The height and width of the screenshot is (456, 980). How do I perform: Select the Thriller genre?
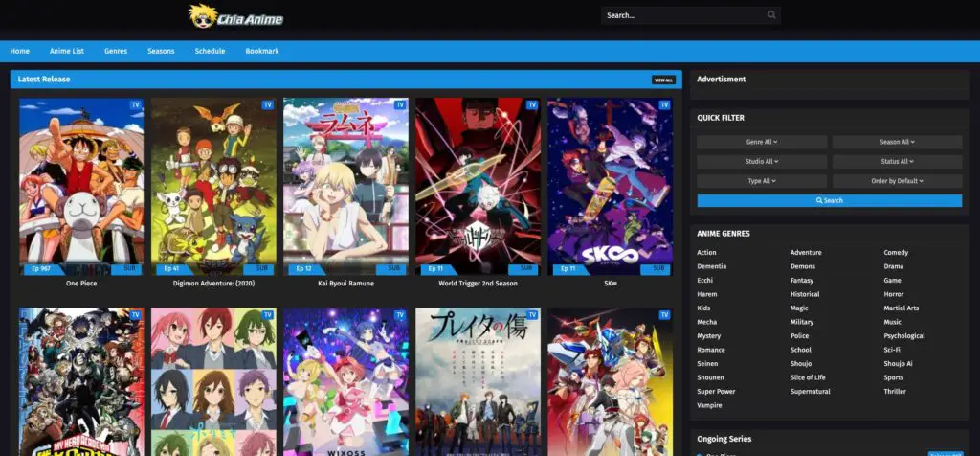[895, 392]
